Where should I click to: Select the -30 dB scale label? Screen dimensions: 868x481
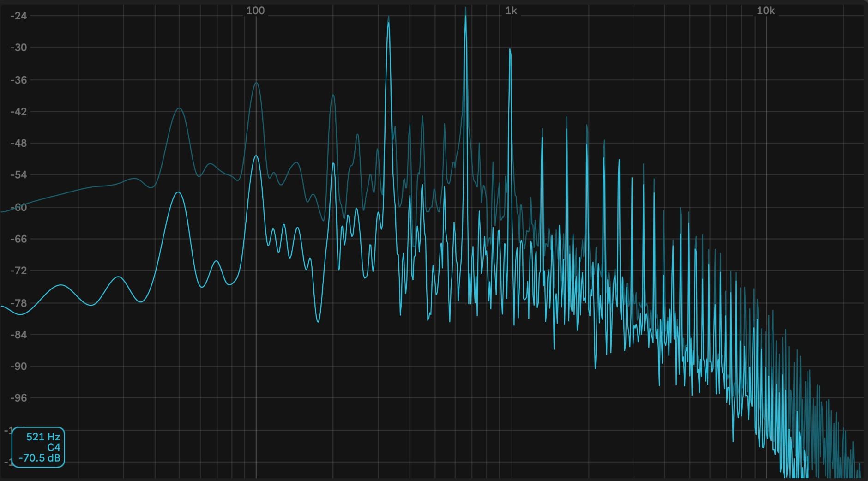pyautogui.click(x=18, y=48)
